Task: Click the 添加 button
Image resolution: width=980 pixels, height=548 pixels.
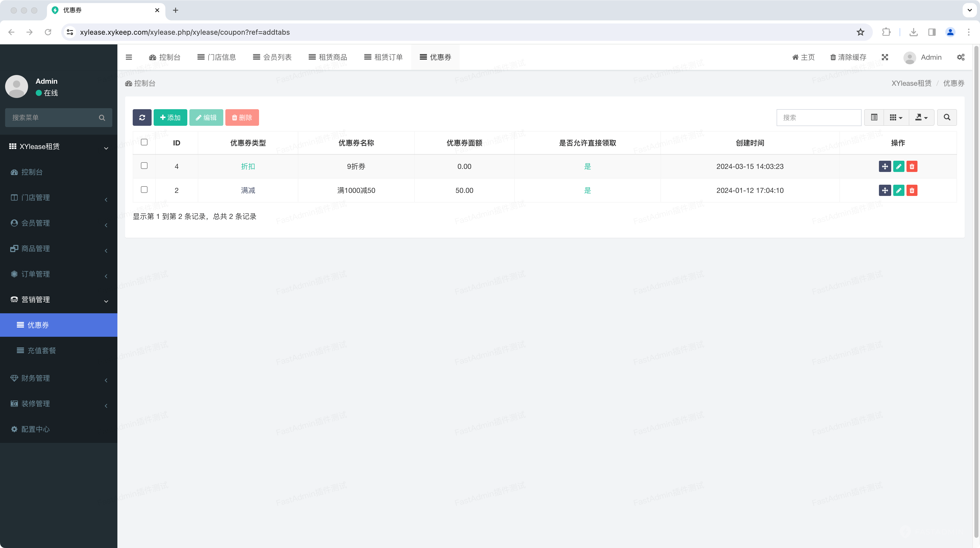Action: [x=170, y=118]
